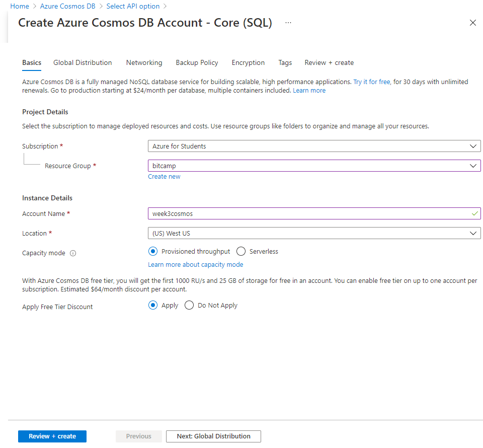483x448 pixels.
Task: Click the Resource Group label
Action: point(68,166)
